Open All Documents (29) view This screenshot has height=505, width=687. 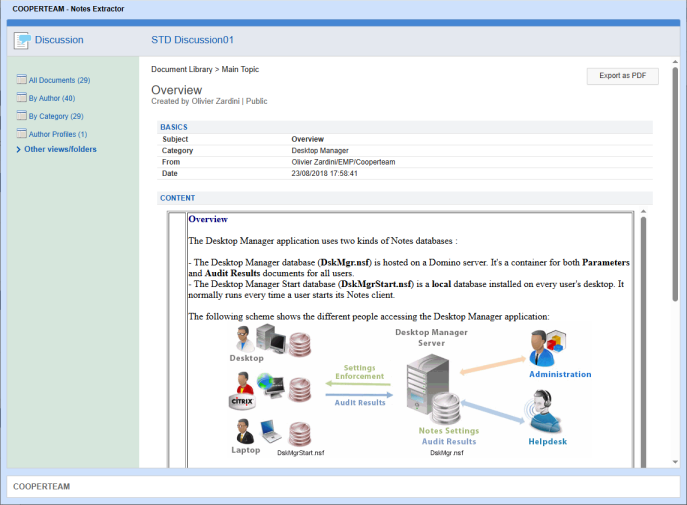click(x=59, y=80)
